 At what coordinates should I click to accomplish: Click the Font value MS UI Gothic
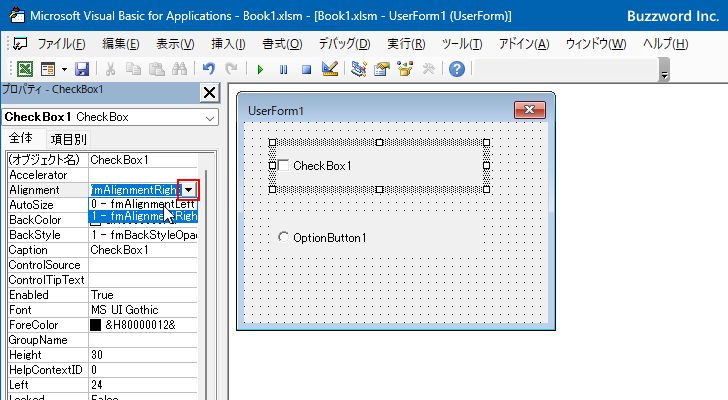143,310
